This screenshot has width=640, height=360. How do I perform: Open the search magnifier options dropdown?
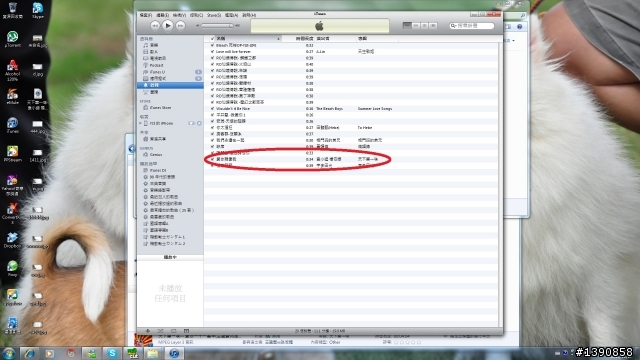[x=453, y=26]
